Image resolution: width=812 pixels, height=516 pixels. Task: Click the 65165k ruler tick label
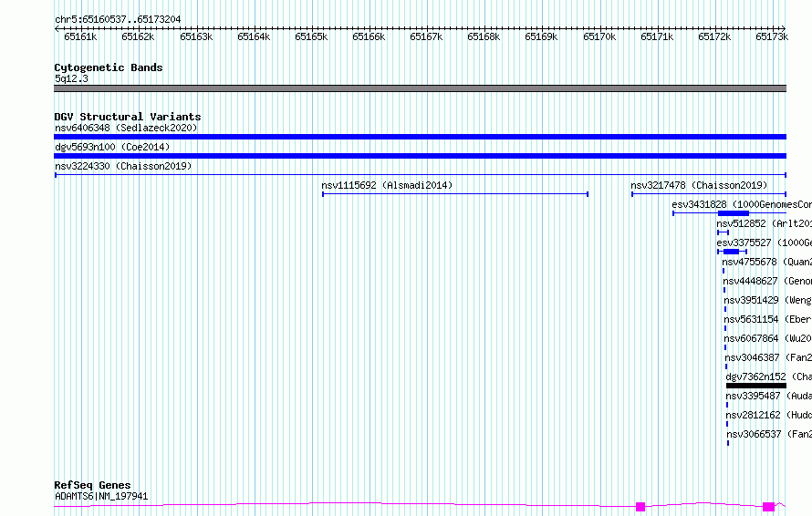(311, 36)
